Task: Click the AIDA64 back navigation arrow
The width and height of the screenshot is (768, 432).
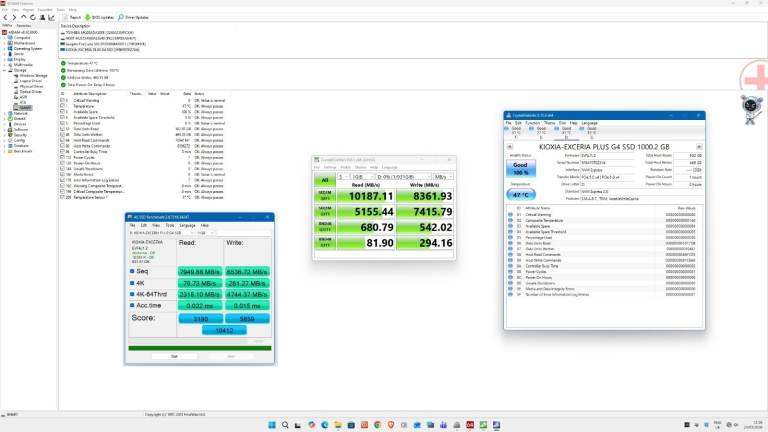Action: pos(6,17)
